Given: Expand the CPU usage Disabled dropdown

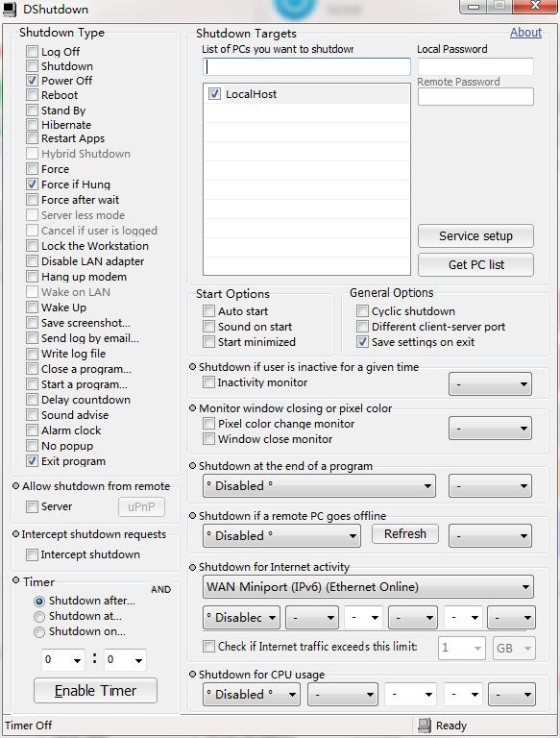Looking at the screenshot, I should [252, 694].
